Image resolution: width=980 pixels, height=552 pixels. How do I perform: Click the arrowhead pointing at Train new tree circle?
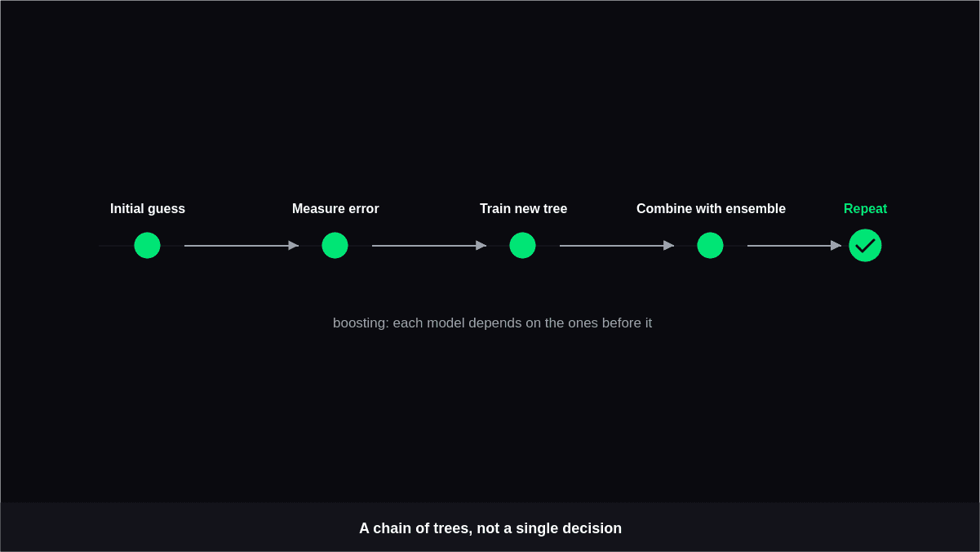click(481, 245)
